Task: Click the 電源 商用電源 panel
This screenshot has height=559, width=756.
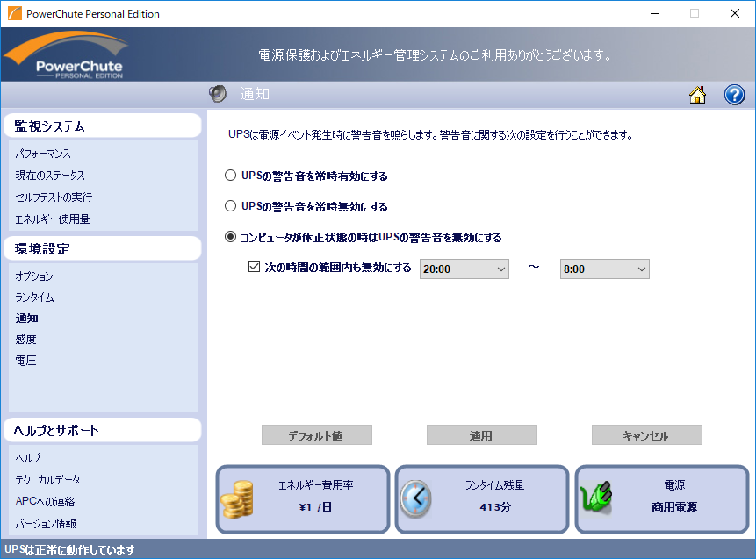Action: (x=662, y=499)
